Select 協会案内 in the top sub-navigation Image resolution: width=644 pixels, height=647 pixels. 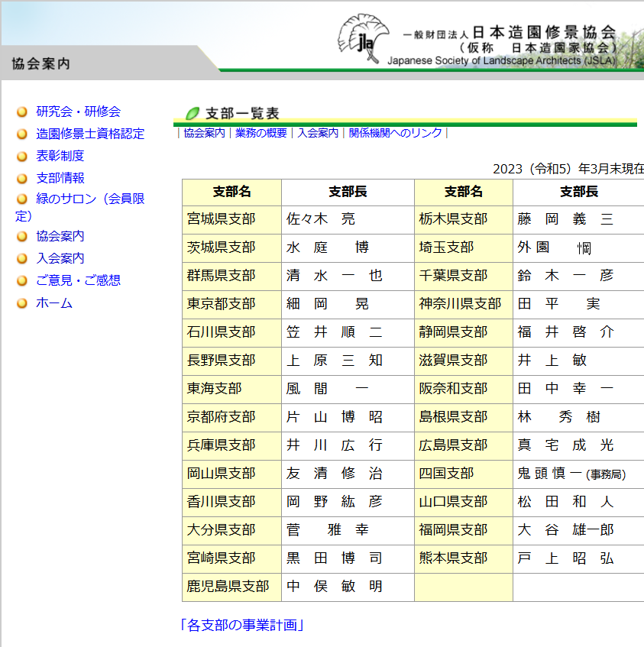coord(204,133)
